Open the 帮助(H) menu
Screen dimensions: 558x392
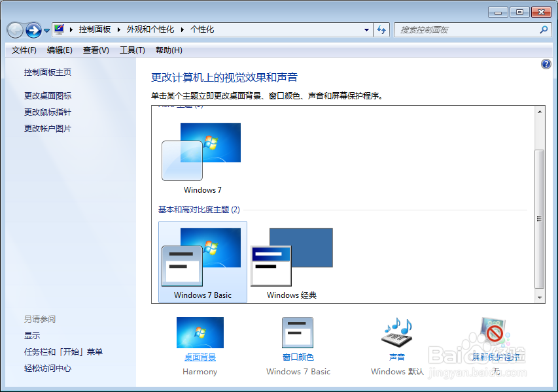coord(169,50)
